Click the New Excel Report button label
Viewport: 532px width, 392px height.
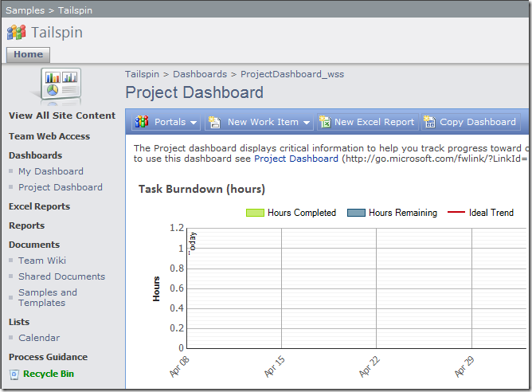pyautogui.click(x=374, y=122)
